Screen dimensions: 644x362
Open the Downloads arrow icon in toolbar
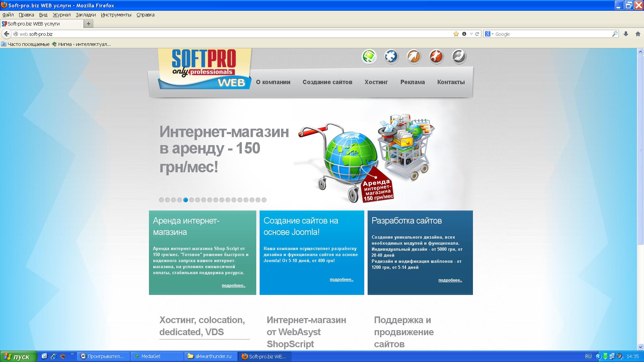click(x=626, y=34)
